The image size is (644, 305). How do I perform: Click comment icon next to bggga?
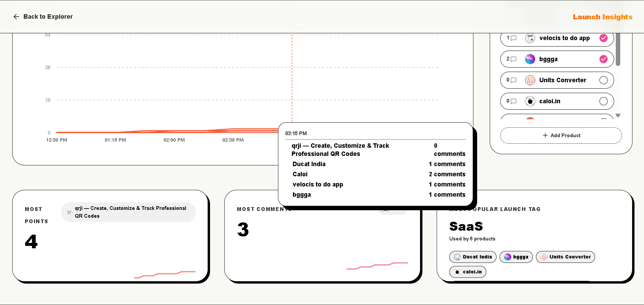click(x=514, y=59)
